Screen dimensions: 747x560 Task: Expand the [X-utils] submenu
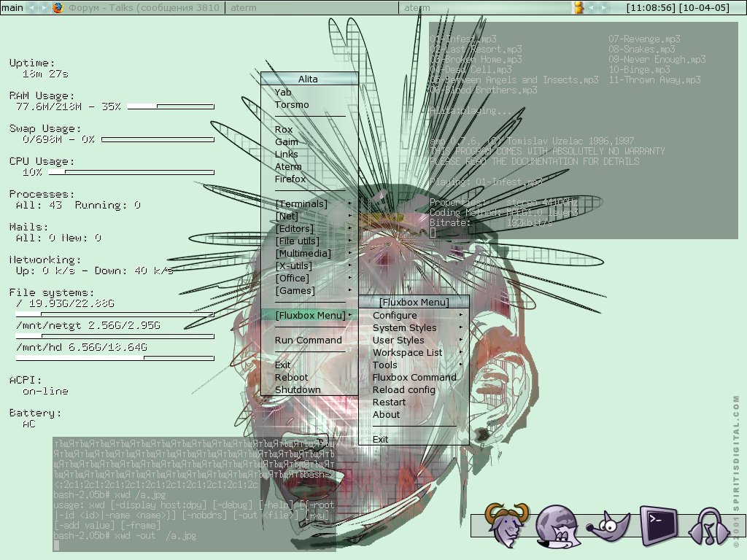(x=309, y=265)
